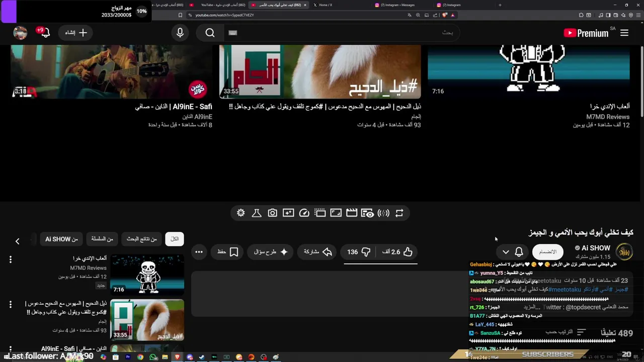644x362 pixels.
Task: Open a new browser tab with plus
Action: tap(500, 5)
